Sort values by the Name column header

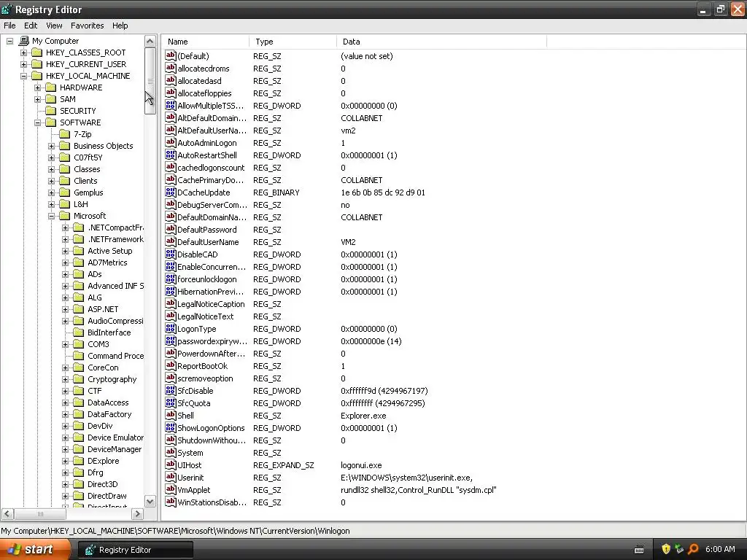[205, 42]
